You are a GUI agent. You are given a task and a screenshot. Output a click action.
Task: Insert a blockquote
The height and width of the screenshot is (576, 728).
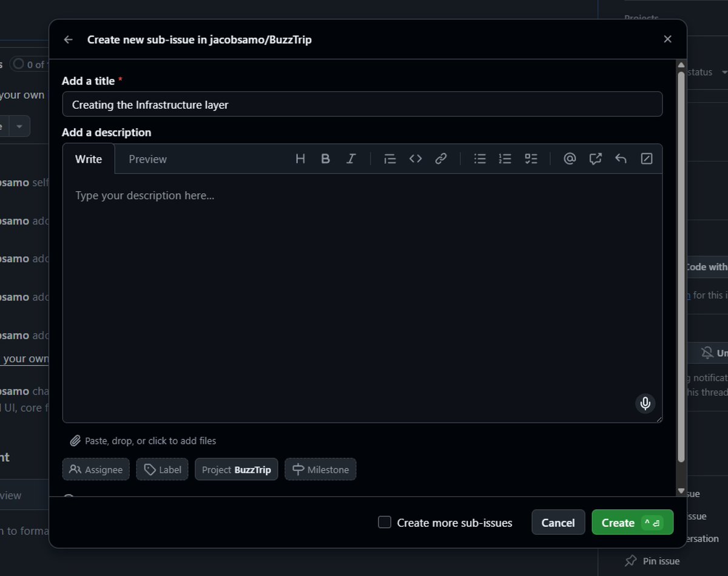(x=390, y=158)
